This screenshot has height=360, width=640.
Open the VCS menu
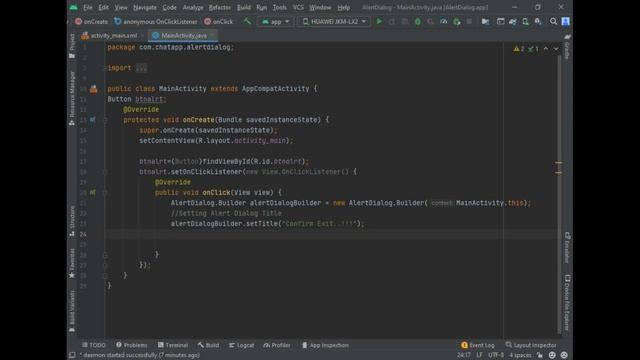(298, 7)
